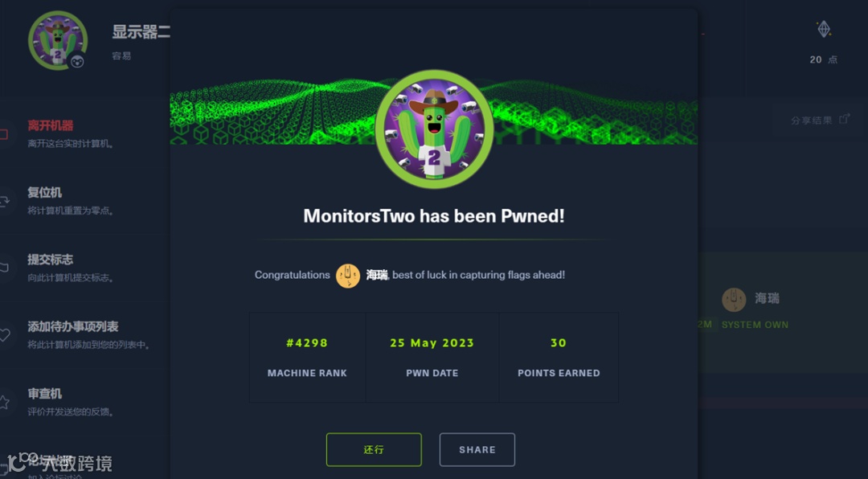Click the 海瑞 username in the congratulations line
The width and height of the screenshot is (868, 479).
[377, 275]
